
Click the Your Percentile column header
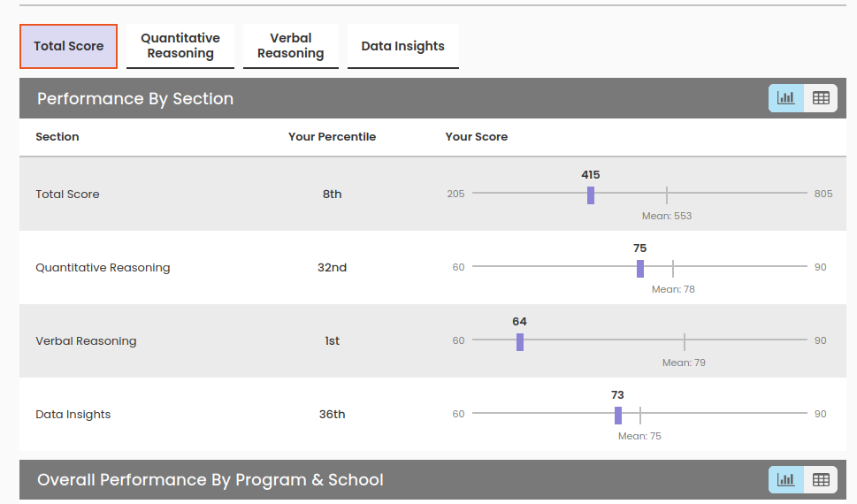(332, 137)
